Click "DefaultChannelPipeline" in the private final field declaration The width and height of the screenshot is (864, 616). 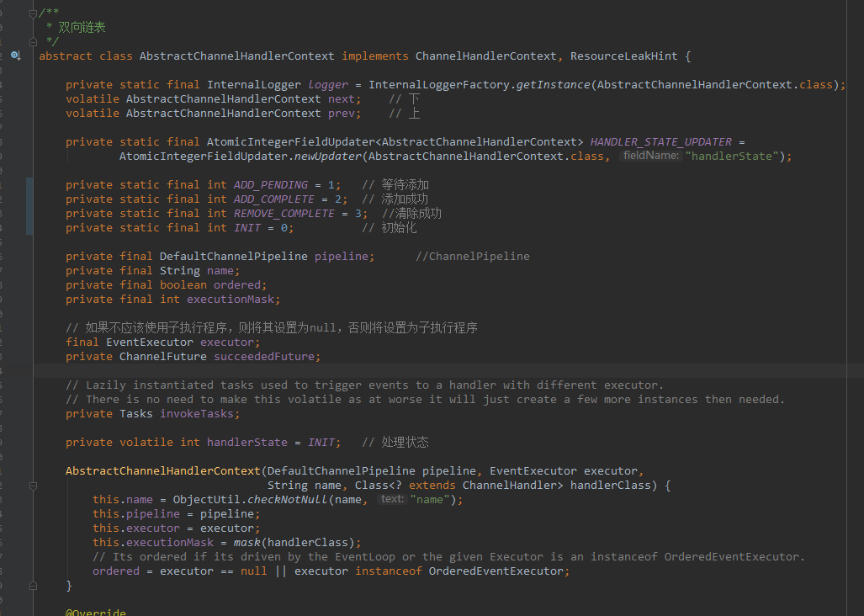pyautogui.click(x=234, y=257)
